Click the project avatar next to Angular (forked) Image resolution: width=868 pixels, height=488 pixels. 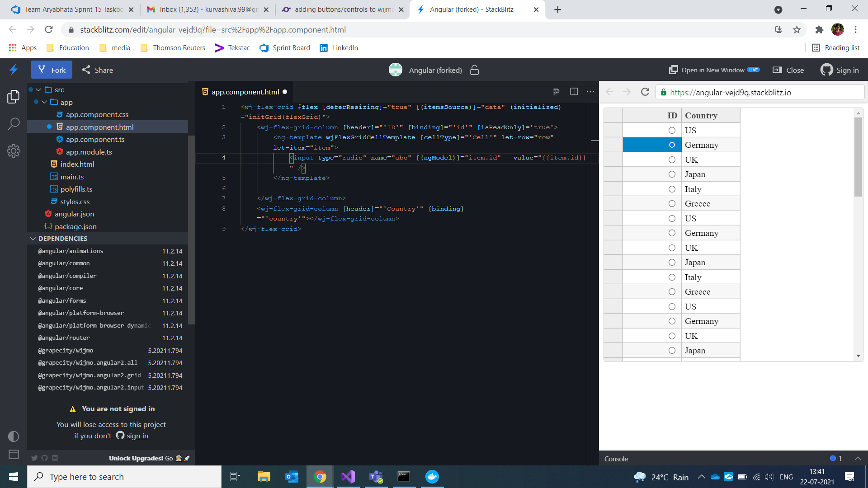(x=396, y=70)
